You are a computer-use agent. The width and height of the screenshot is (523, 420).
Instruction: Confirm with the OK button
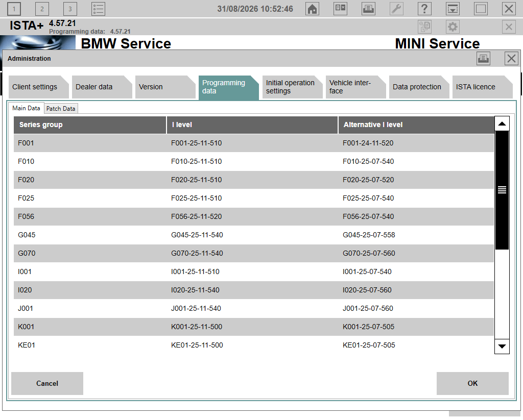[472, 384]
